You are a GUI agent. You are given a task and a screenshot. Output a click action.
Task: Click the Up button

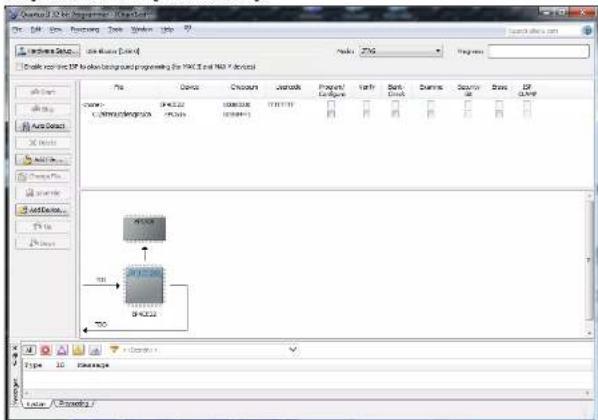(43, 227)
